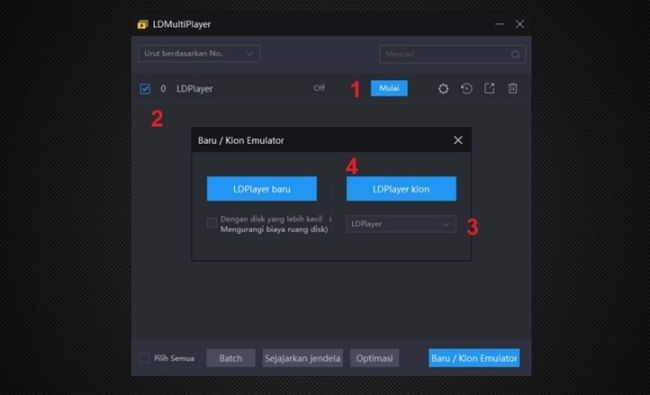Click Sejajarkan jendela button
Viewport: 650px width, 395px height.
(303, 358)
